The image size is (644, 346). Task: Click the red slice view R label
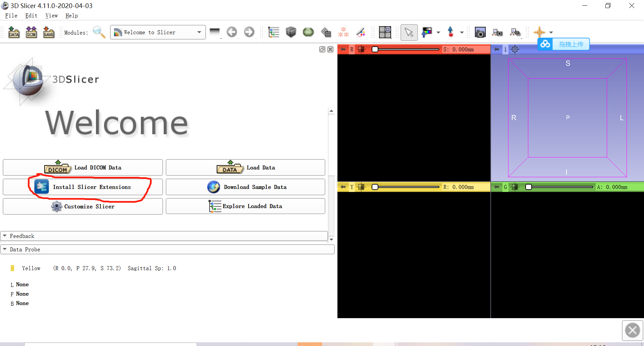click(352, 49)
